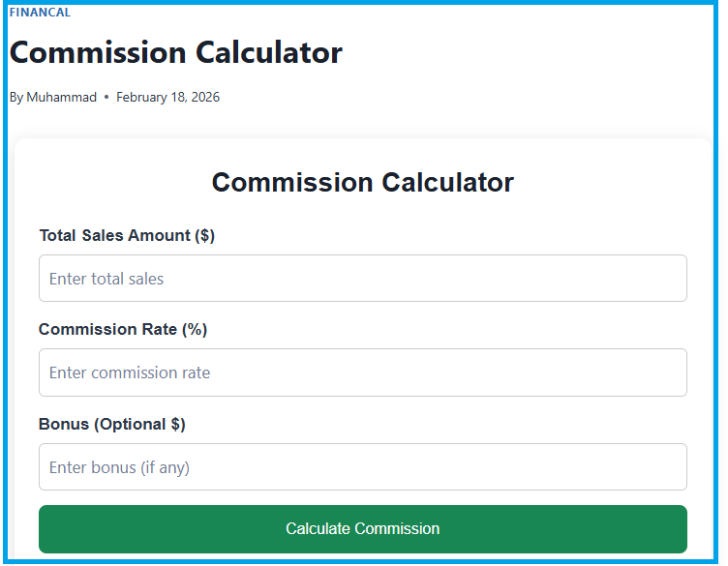Viewport: 728px width, 566px height.
Task: Click the 'Enter commission rate' placeholder text
Action: pos(130,372)
